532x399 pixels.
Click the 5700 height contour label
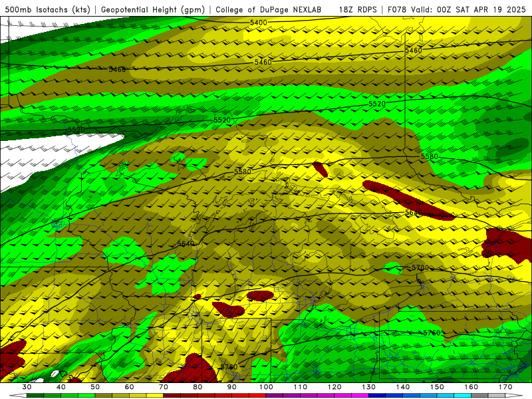pos(420,268)
